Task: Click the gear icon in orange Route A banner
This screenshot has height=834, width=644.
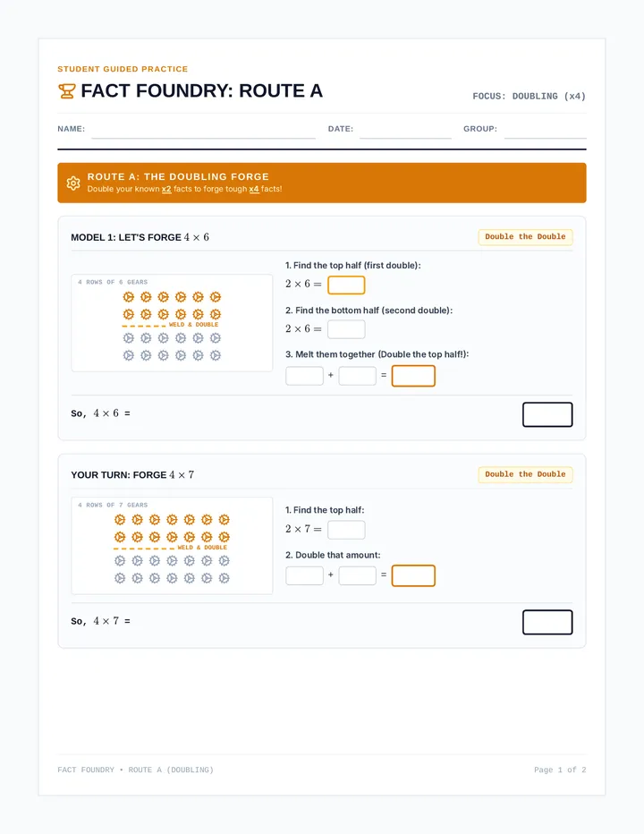Action: tap(73, 183)
